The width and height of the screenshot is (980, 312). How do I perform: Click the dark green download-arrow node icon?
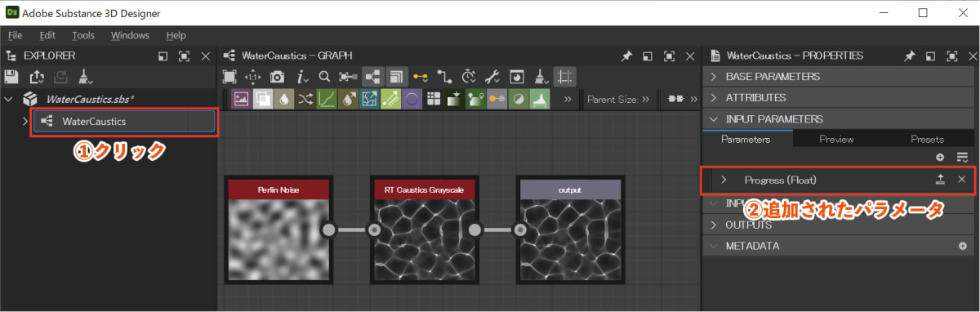click(x=455, y=100)
